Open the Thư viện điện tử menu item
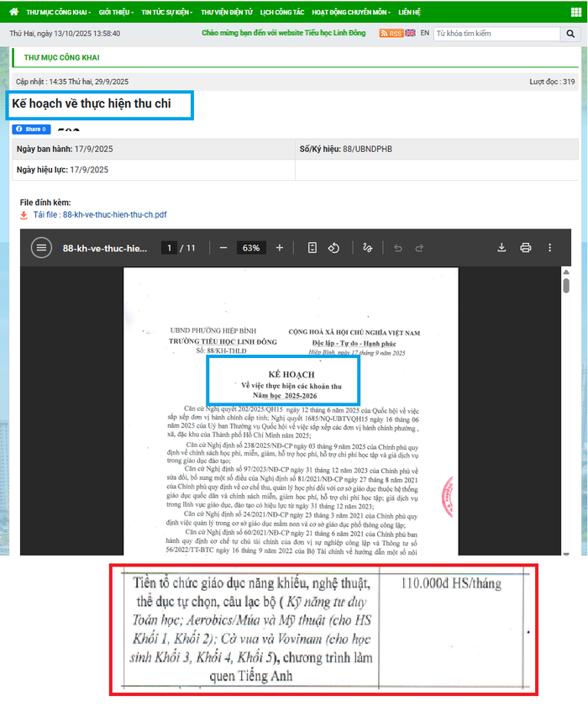This screenshot has width=588, height=706. tap(227, 13)
